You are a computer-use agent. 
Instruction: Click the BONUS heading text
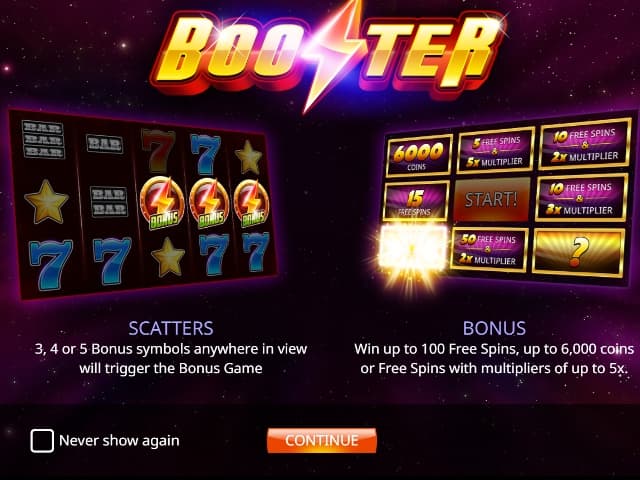click(494, 328)
